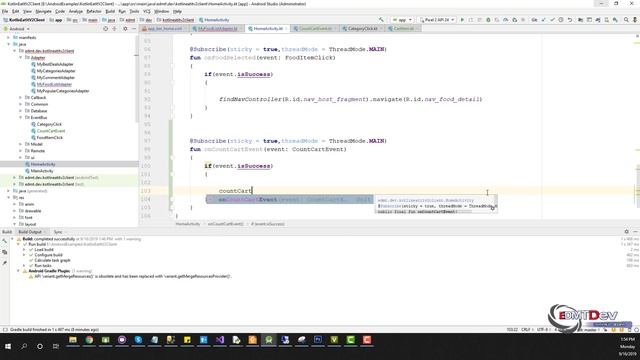Open the Build menu
The image size is (640, 360).
coord(110,11)
